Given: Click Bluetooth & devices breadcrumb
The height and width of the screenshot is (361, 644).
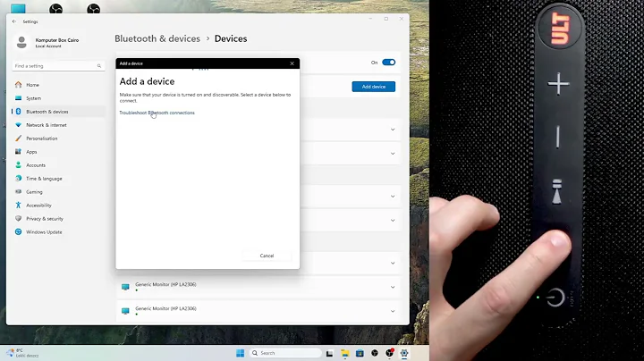Looking at the screenshot, I should [157, 38].
